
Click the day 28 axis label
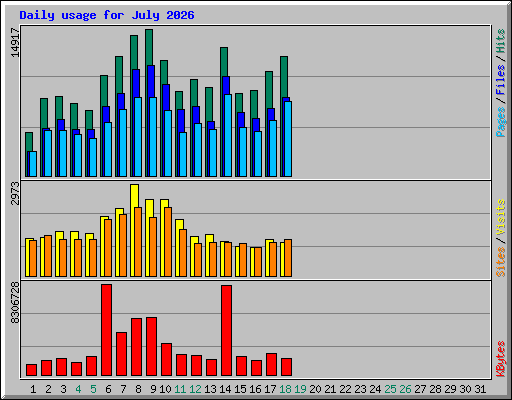pos(435,389)
